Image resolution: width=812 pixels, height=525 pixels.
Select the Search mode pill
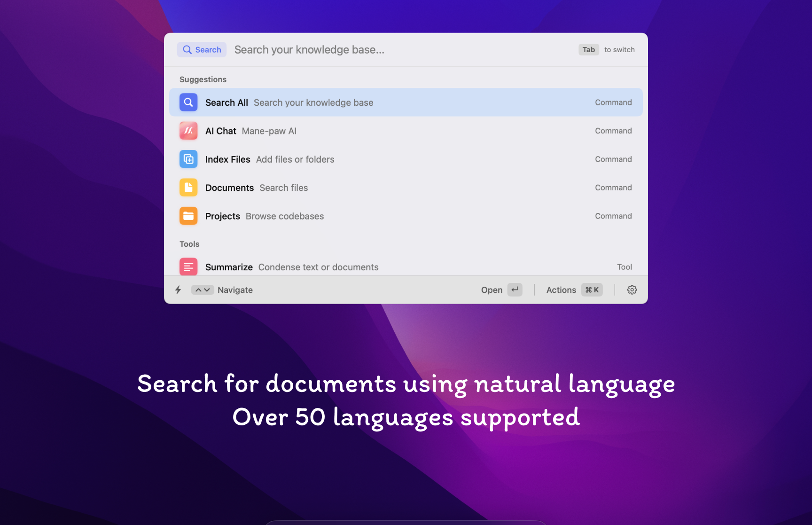point(202,49)
